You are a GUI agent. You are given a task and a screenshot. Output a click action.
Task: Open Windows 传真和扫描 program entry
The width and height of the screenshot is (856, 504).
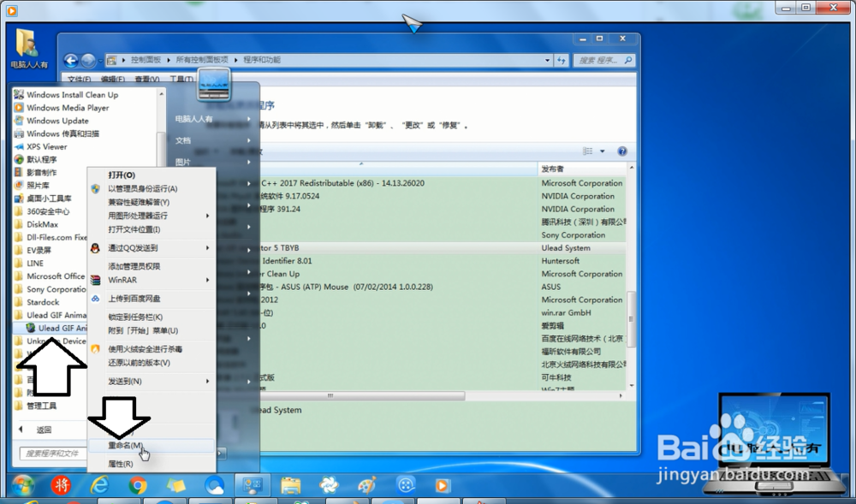coord(62,133)
